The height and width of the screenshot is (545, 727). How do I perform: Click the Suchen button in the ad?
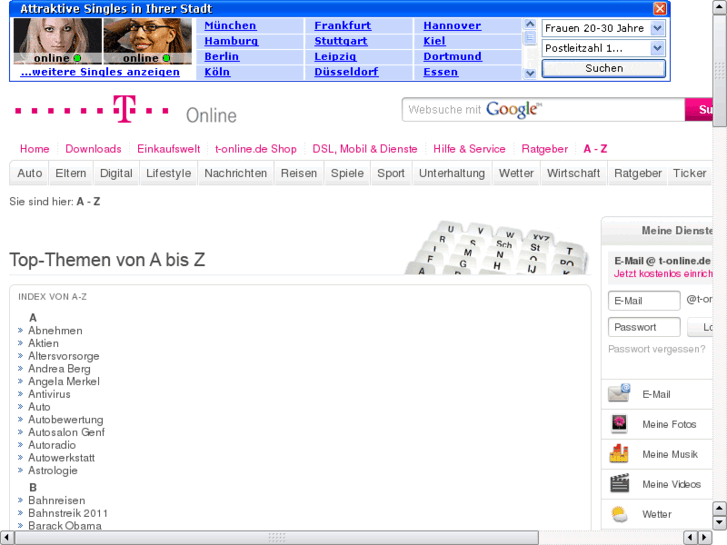tap(604, 68)
